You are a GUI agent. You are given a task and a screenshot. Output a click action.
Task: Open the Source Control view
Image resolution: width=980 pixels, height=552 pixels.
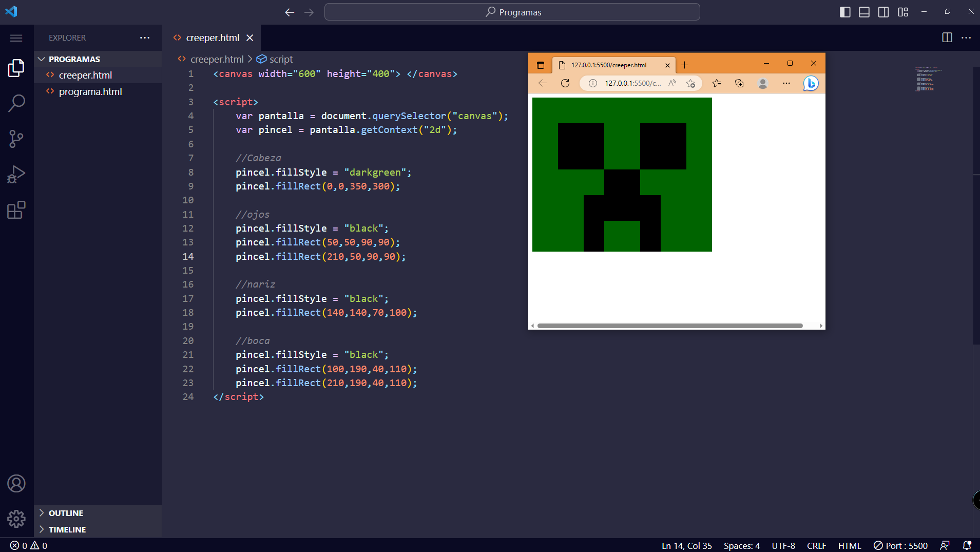(16, 139)
